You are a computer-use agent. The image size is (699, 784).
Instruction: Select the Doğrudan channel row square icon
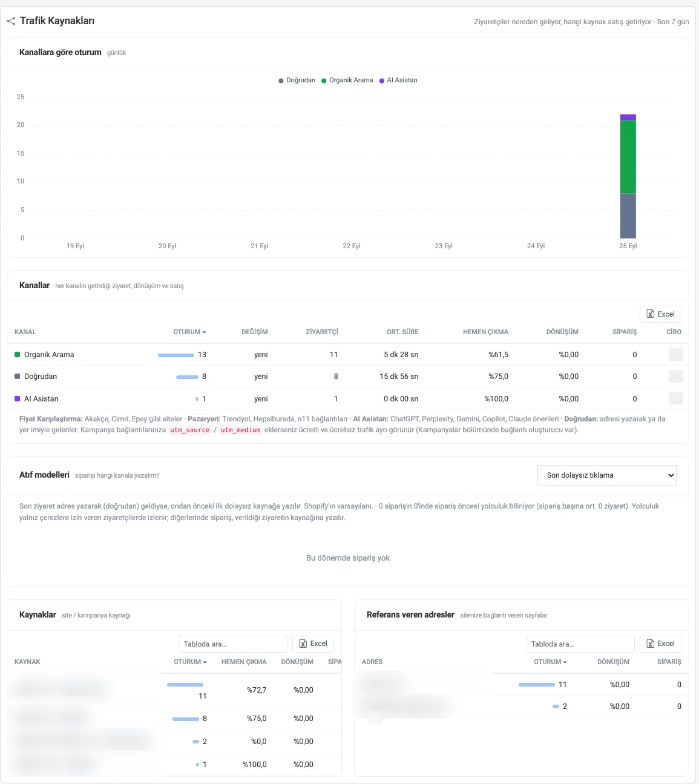click(x=17, y=377)
